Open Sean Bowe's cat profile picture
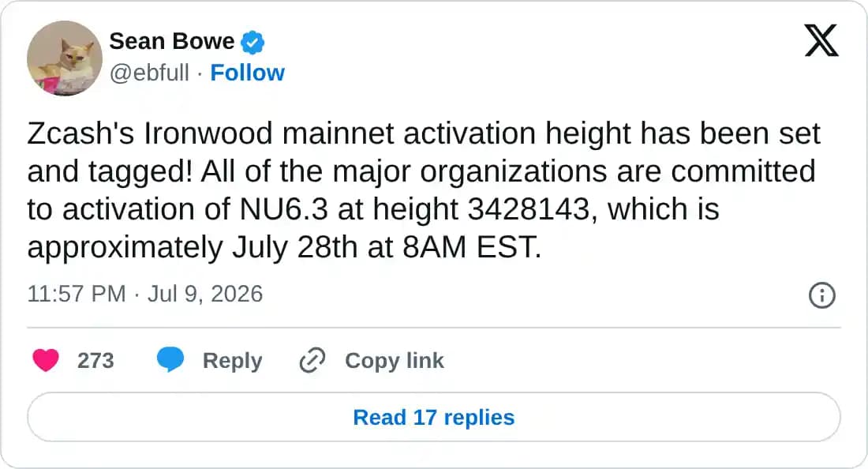This screenshot has width=868, height=469. [x=64, y=58]
